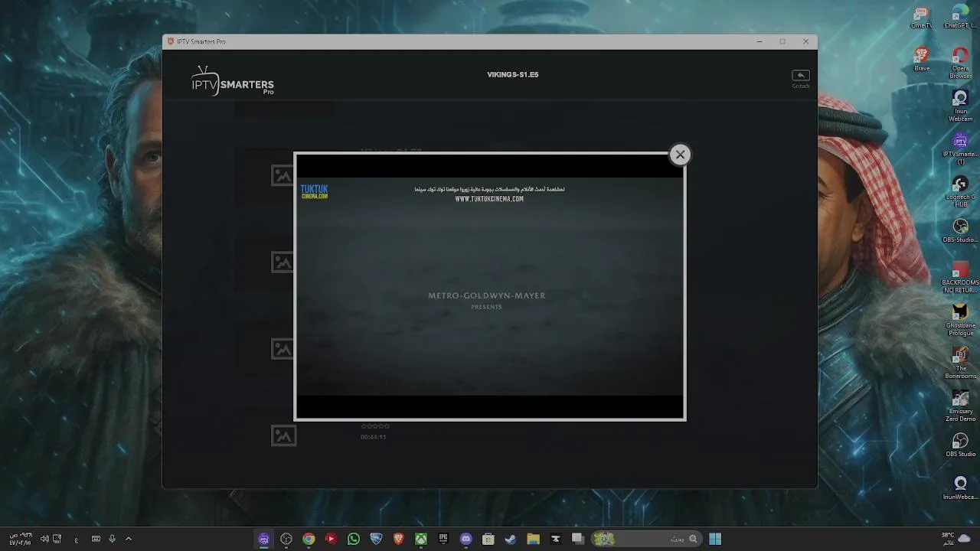This screenshot has height=551, width=980.
Task: Open Xbox app from the taskbar
Action: (x=421, y=539)
